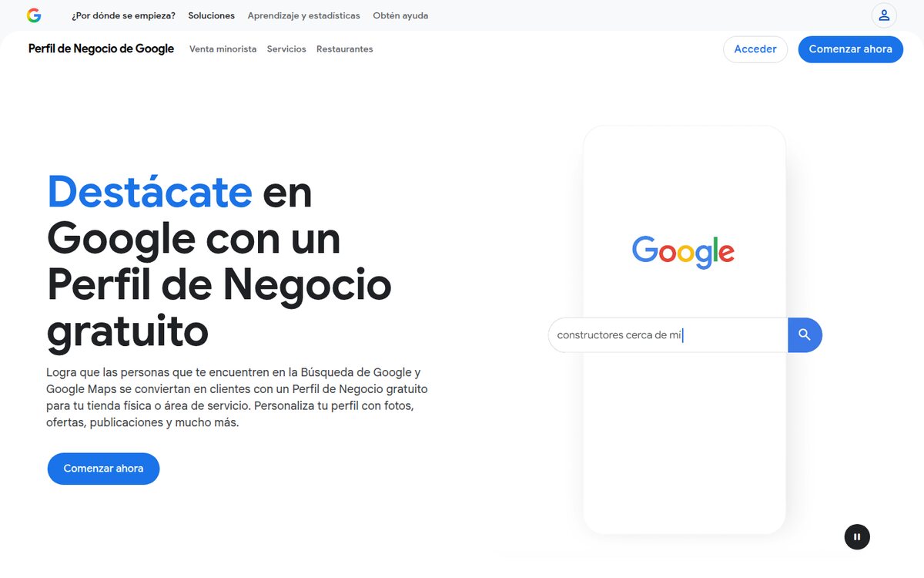Go to Venta minorista section
The width and height of the screenshot is (924, 578).
(x=223, y=49)
